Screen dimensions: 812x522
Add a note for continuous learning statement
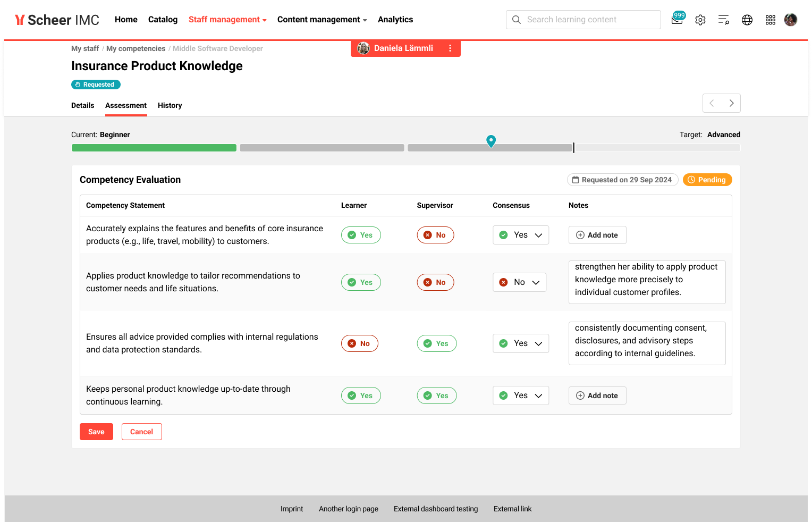tap(597, 395)
